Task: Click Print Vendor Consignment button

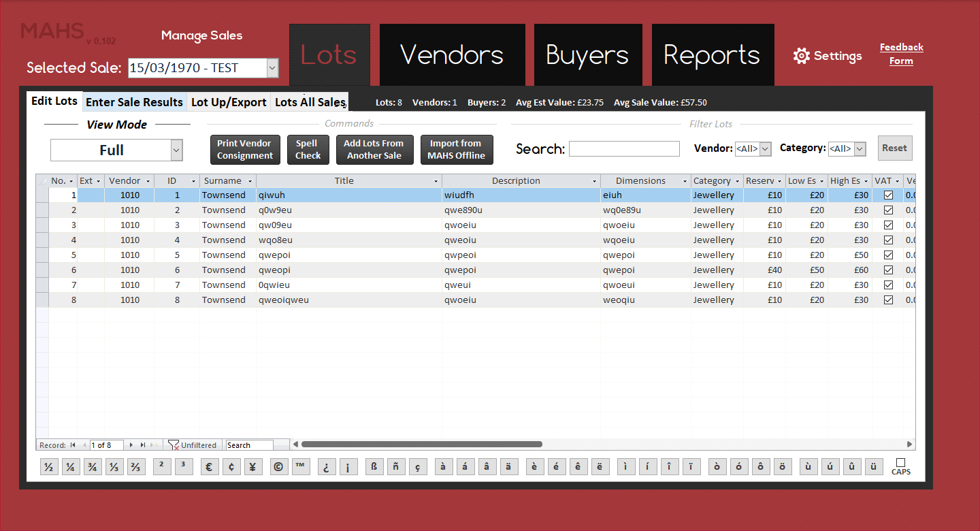Action: pyautogui.click(x=244, y=150)
